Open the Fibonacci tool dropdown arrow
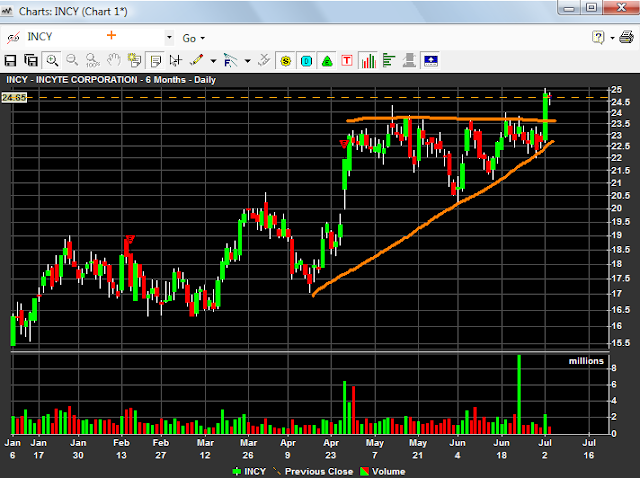 (x=247, y=61)
